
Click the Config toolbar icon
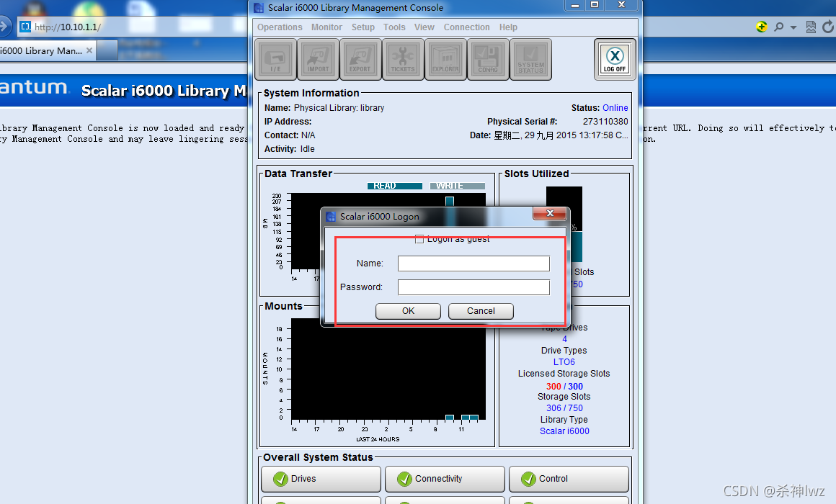click(489, 59)
